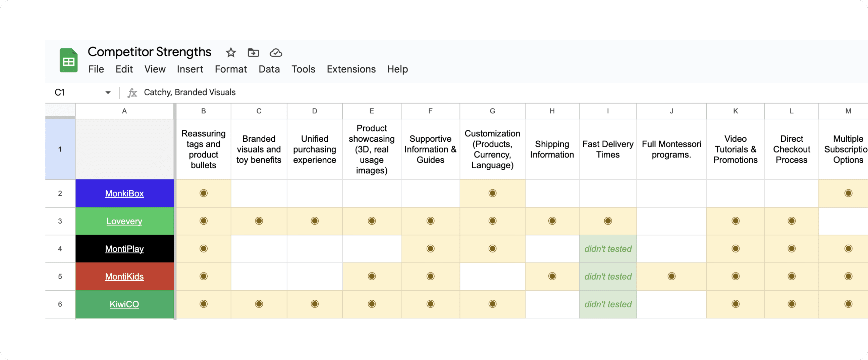Open the Format menu
Image resolution: width=868 pixels, height=360 pixels.
230,69
